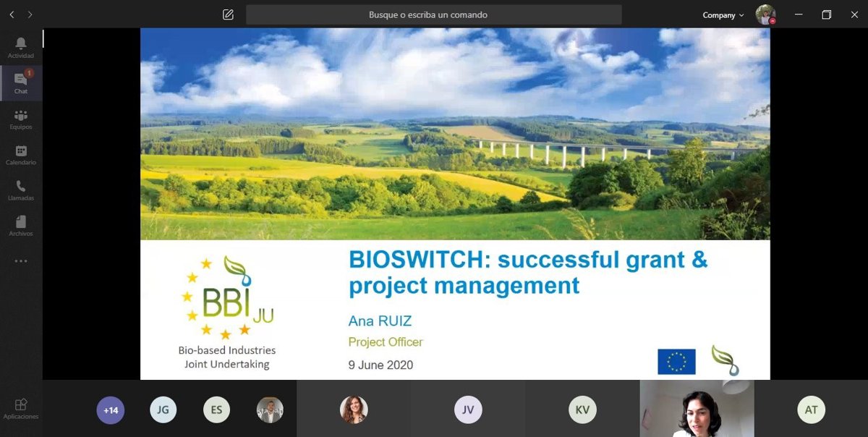Viewport: 868px width, 437px height.
Task: Go to Equipos in sidebar
Action: (x=21, y=119)
